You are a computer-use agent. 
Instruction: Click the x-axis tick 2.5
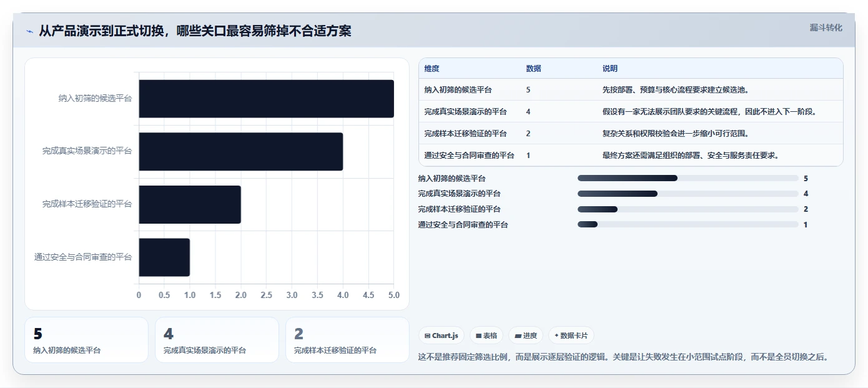point(266,295)
